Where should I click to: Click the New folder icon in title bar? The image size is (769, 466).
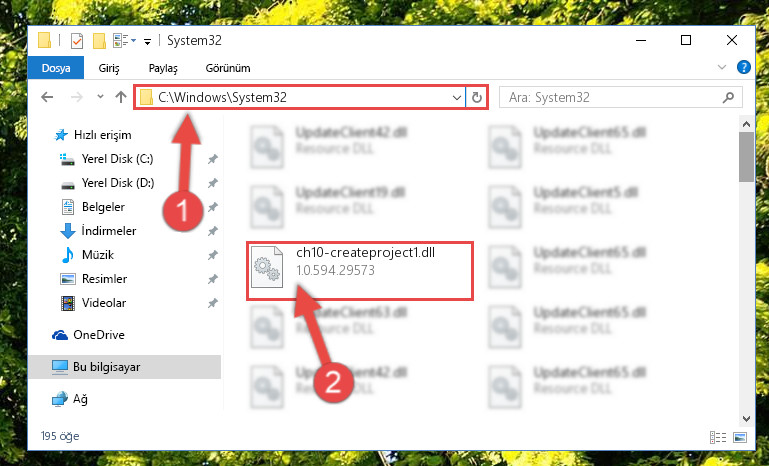99,41
